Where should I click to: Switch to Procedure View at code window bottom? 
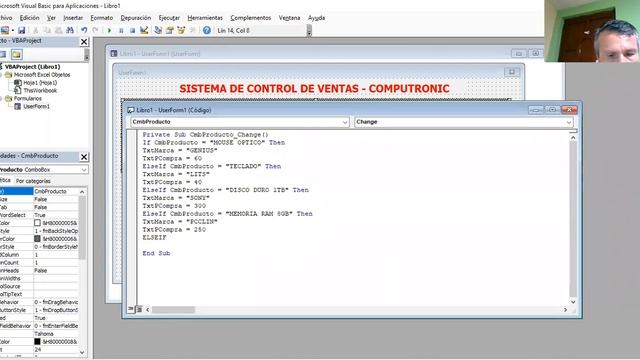(131, 309)
